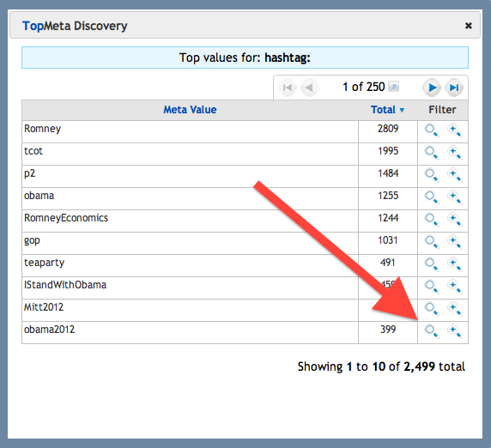The width and height of the screenshot is (491, 448).
Task: Select the obama meta value cell
Action: pos(190,199)
